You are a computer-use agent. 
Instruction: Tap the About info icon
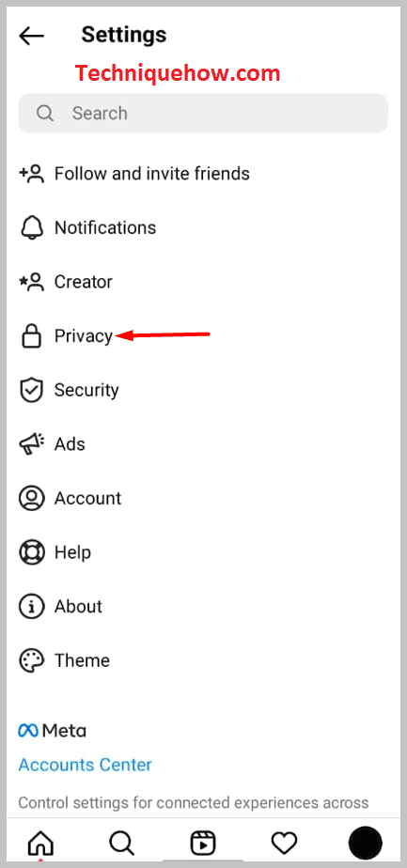(x=31, y=606)
